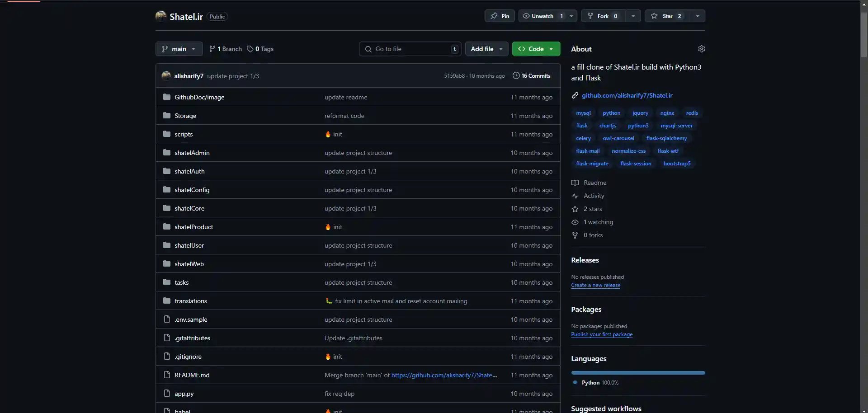Open the green Code dropdown

coord(536,49)
